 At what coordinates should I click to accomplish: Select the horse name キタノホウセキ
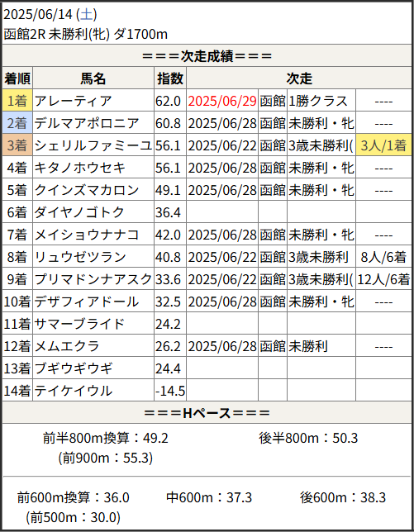(80, 168)
